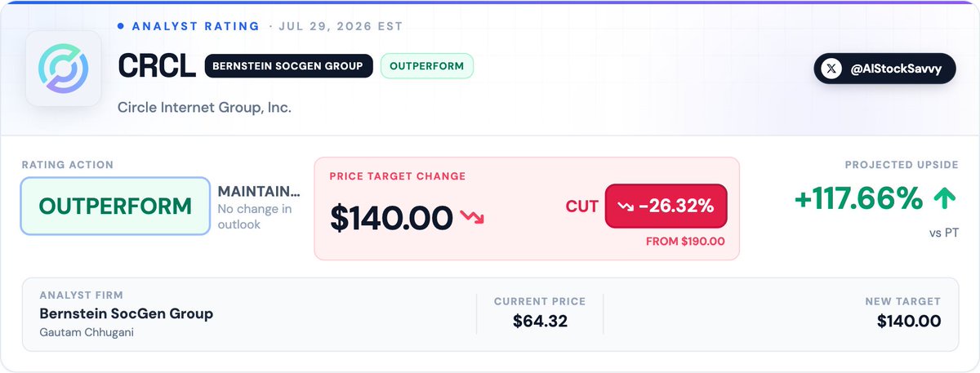Click analyst name Gautam Chhugani

coord(85,332)
